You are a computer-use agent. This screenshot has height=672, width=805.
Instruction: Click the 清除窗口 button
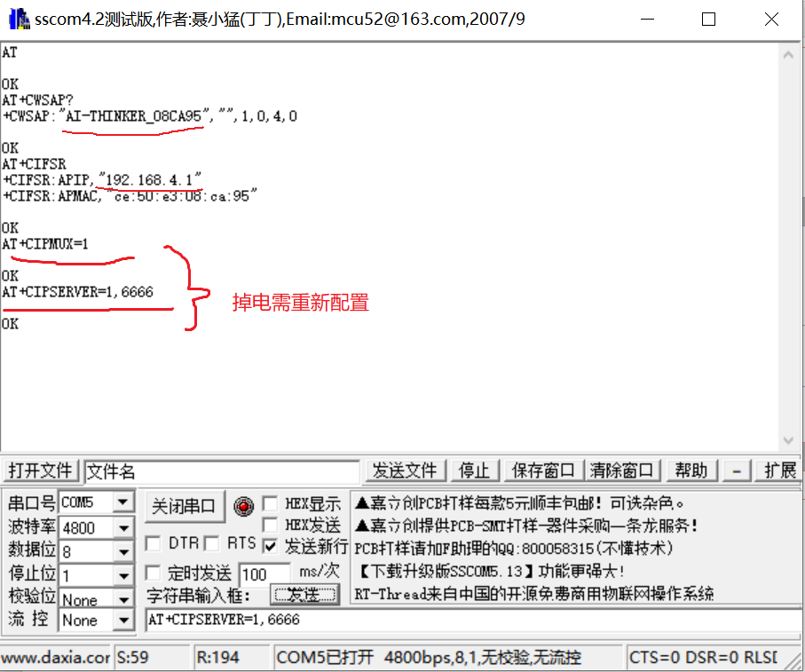[621, 470]
